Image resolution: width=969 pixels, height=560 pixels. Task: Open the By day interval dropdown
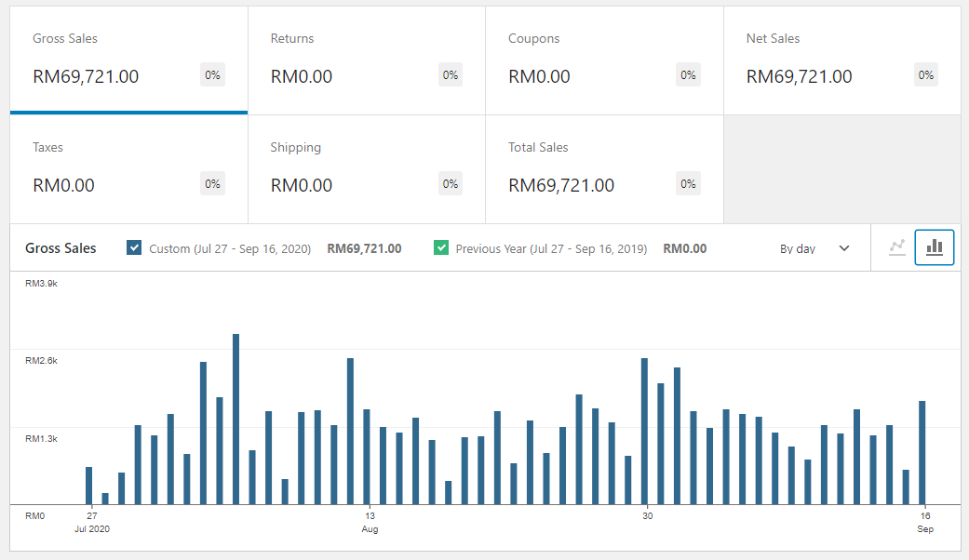814,248
